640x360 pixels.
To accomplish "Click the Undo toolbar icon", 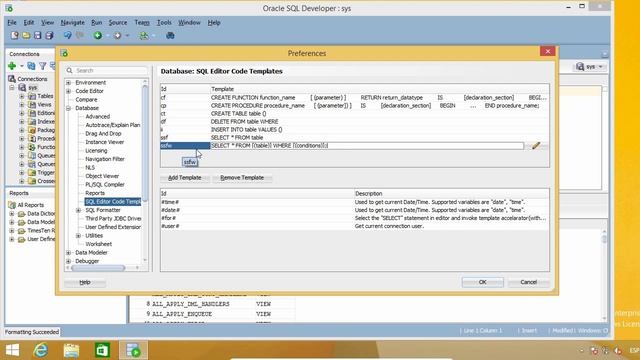I will 67,36.
